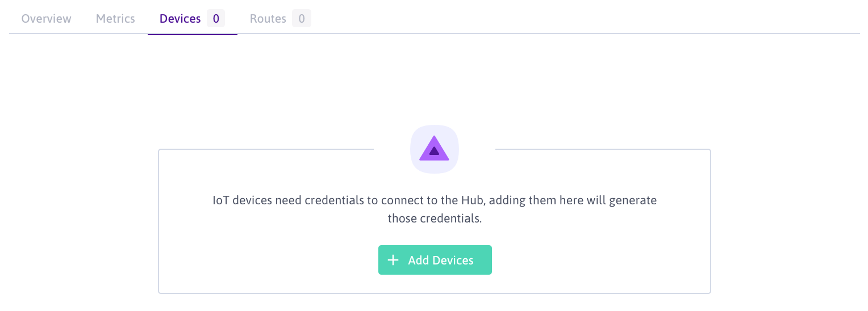Go to the Routes tab
Viewport: 868px width, 311px height.
coord(268,19)
